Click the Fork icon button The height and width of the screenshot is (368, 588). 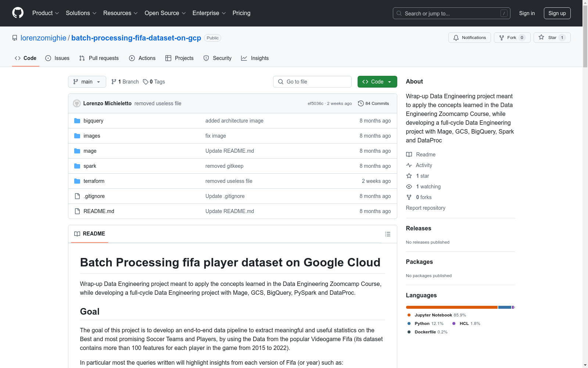tap(512, 38)
